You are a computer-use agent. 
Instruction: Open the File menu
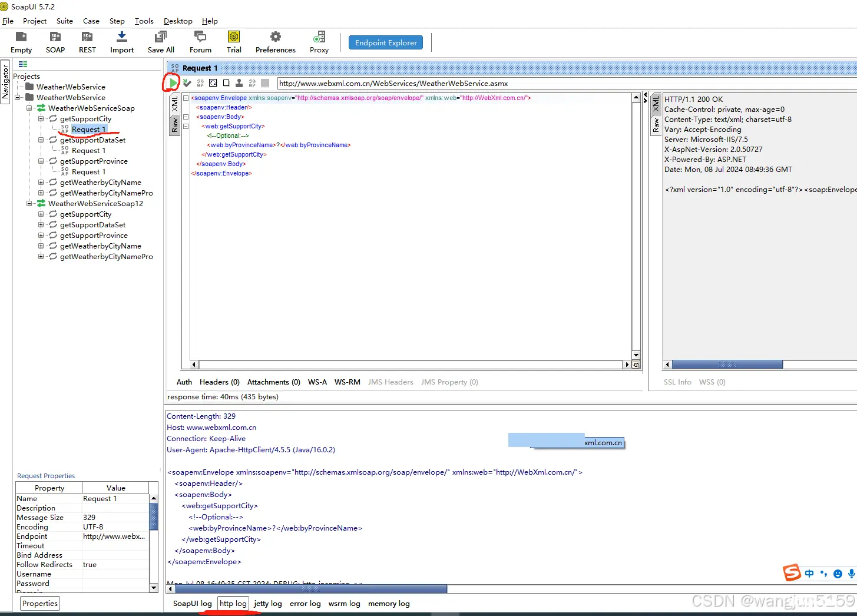[8, 21]
